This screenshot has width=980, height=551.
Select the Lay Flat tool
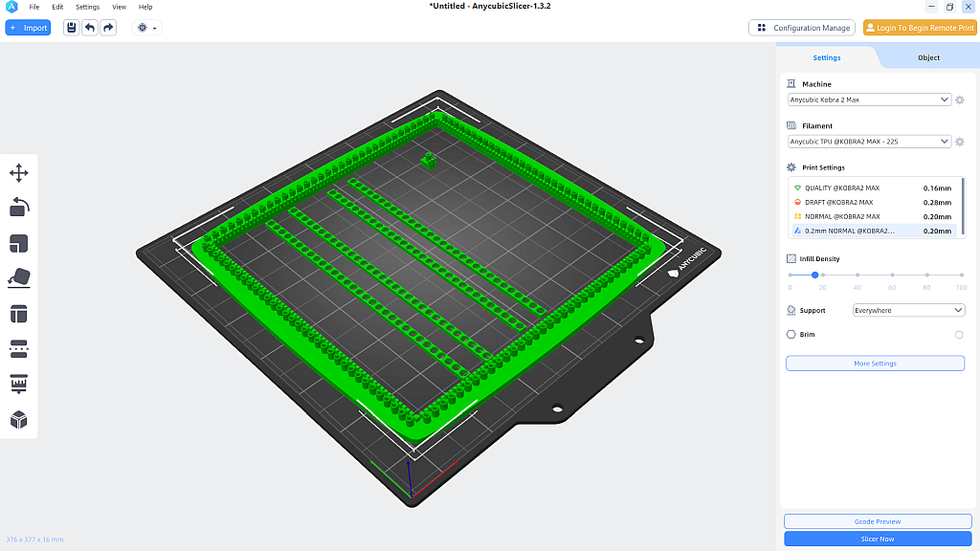click(19, 278)
